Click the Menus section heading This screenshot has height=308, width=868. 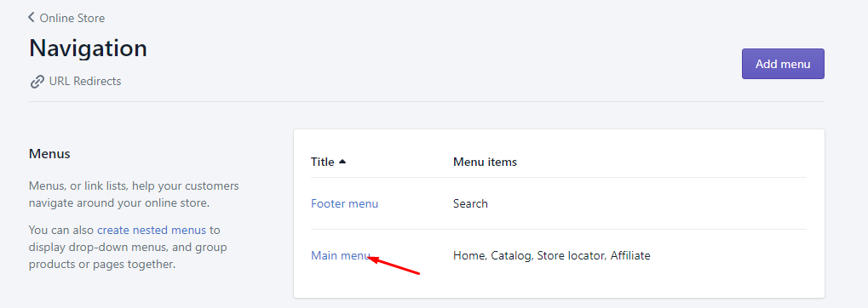(49, 154)
